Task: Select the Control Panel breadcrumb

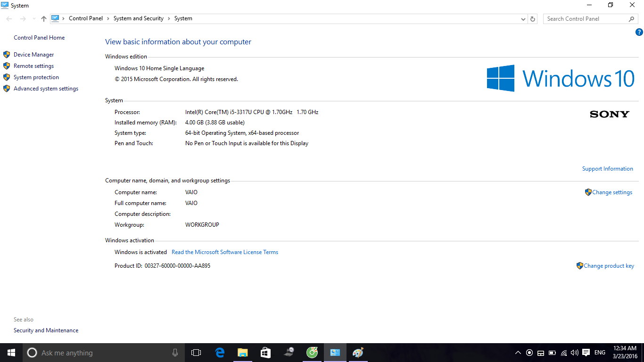Action: click(x=86, y=18)
